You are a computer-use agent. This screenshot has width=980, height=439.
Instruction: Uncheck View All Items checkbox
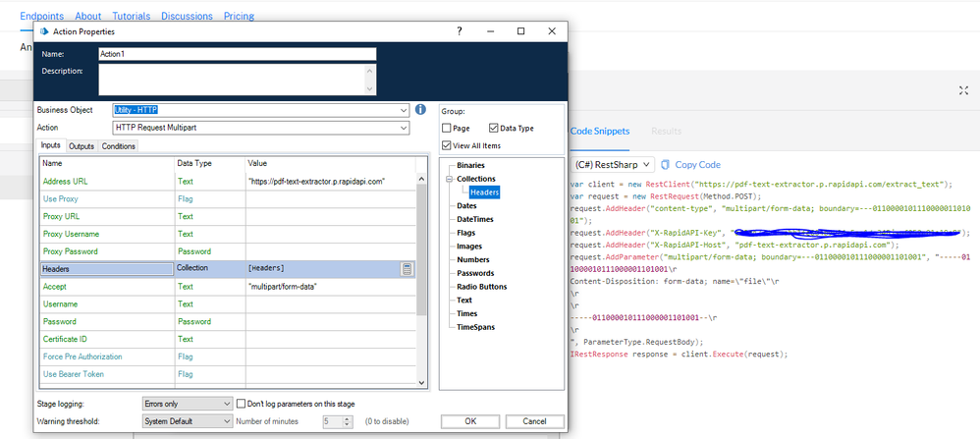pos(447,146)
